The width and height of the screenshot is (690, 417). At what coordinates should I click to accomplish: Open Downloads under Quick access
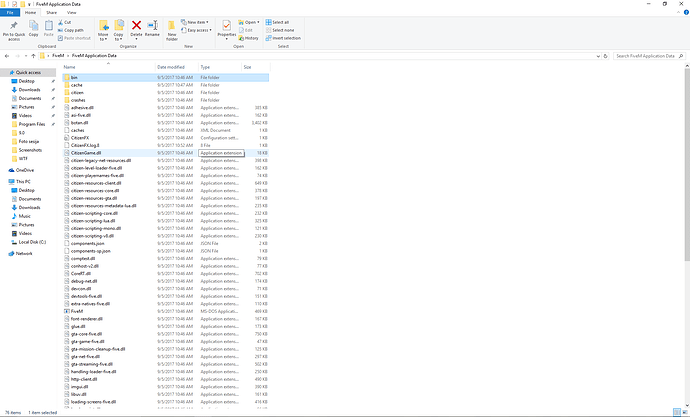[29, 90]
